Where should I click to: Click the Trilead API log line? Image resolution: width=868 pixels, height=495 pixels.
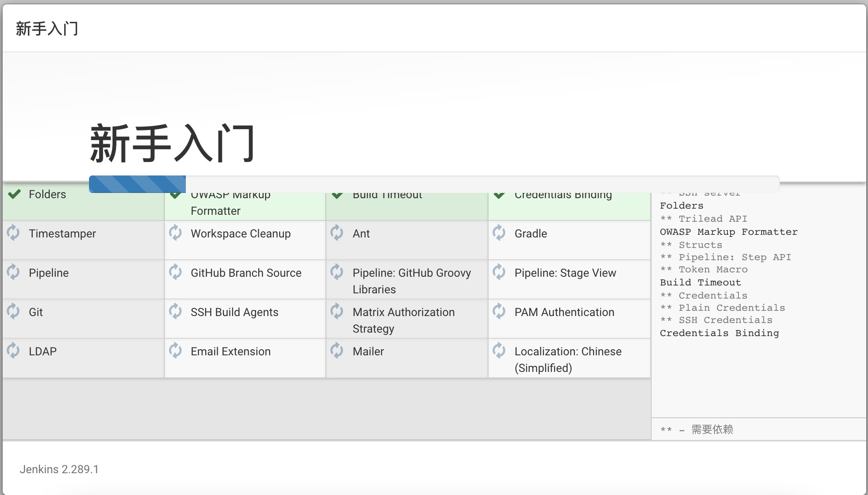pyautogui.click(x=704, y=219)
